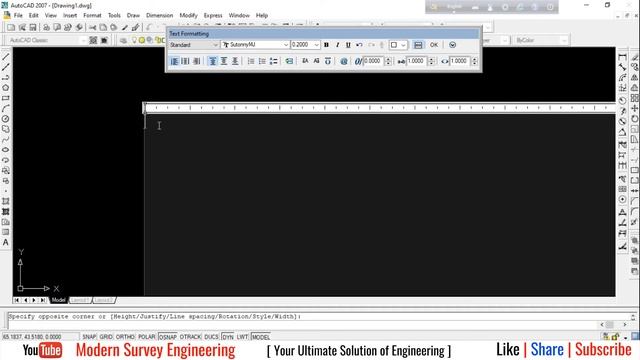The height and width of the screenshot is (360, 640).
Task: Click the command line input area
Action: tap(302, 325)
